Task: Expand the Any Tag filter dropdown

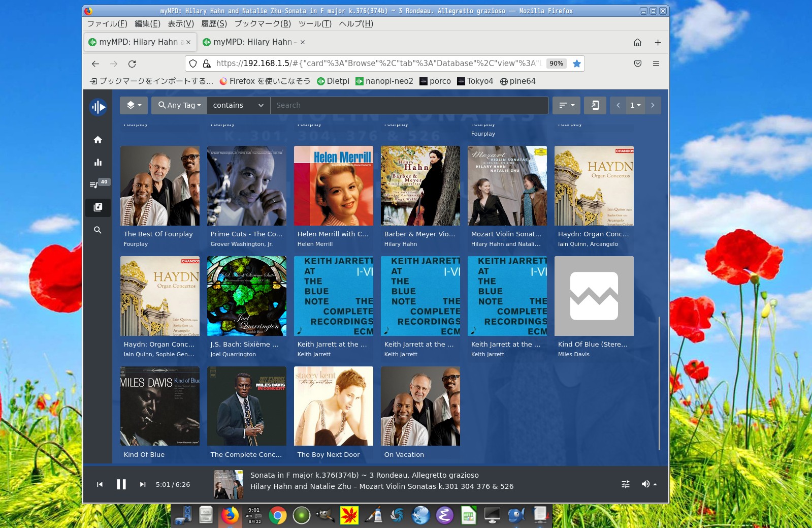Action: tap(179, 105)
